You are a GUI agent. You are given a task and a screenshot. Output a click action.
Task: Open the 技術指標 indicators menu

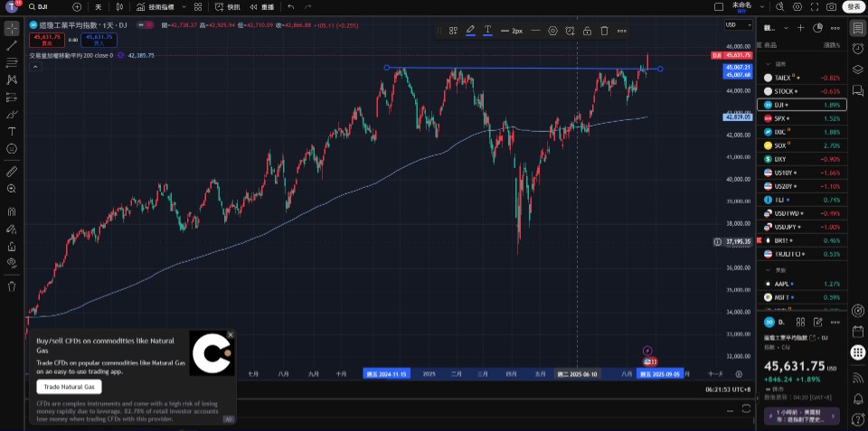coord(154,7)
